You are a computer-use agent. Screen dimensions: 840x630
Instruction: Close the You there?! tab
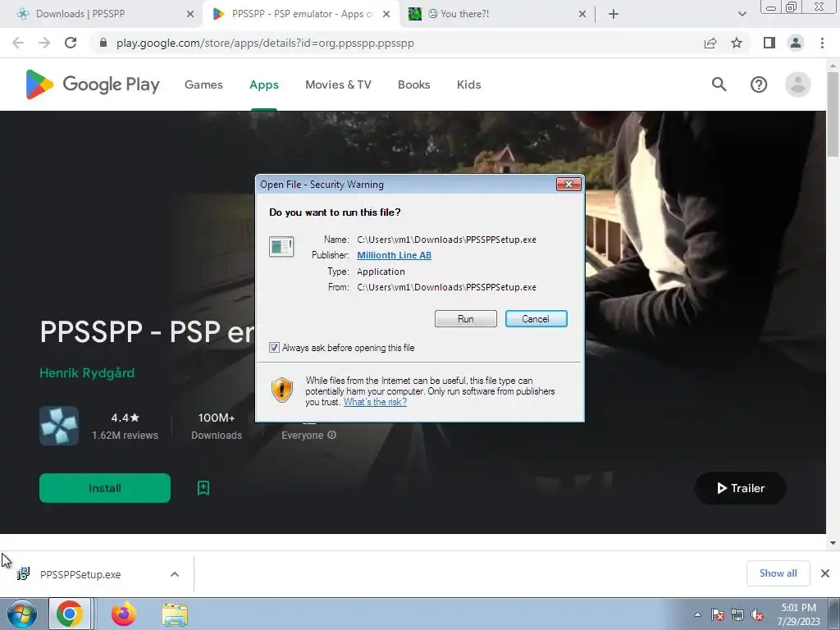coord(582,14)
